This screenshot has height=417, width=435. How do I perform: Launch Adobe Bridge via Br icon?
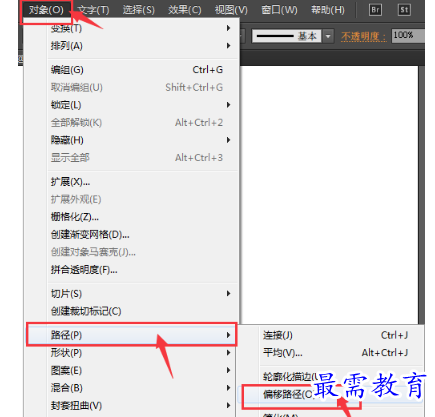point(375,10)
